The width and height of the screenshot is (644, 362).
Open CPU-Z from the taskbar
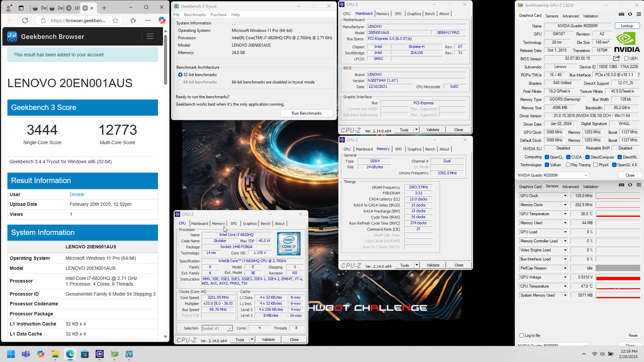(x=100, y=354)
